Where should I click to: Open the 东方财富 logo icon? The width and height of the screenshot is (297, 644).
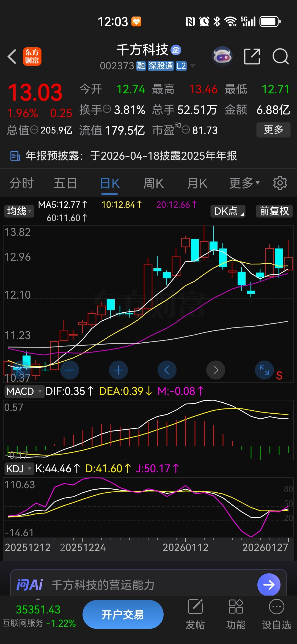point(32,56)
